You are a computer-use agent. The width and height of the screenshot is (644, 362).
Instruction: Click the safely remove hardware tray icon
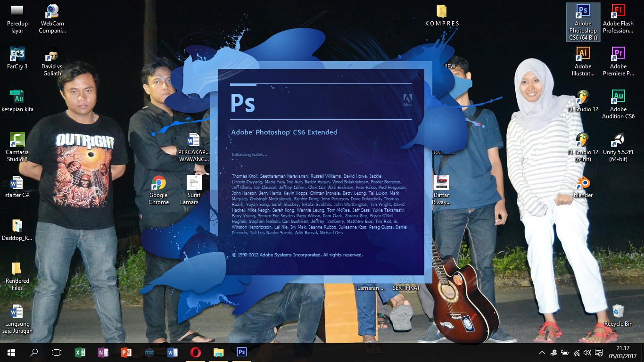pos(553,352)
